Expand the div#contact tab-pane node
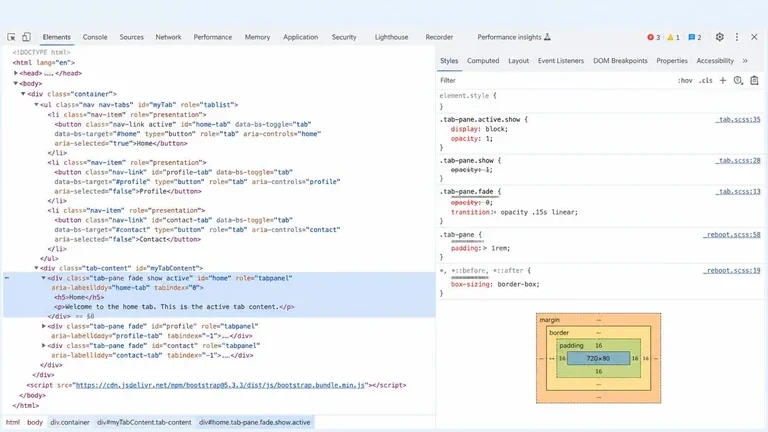 point(44,346)
